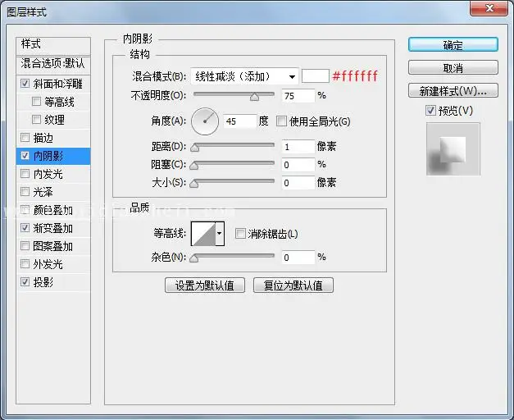Close the 图层样式 dialog
This screenshot has width=514, height=420.
point(489,8)
